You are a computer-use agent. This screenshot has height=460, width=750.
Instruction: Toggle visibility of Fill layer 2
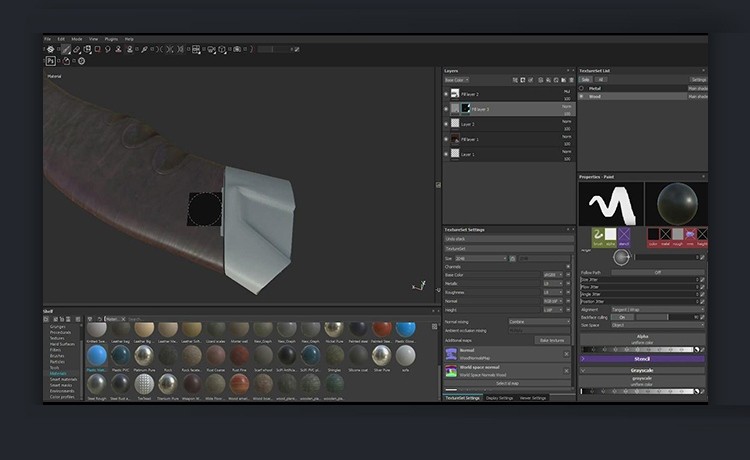pyautogui.click(x=446, y=94)
